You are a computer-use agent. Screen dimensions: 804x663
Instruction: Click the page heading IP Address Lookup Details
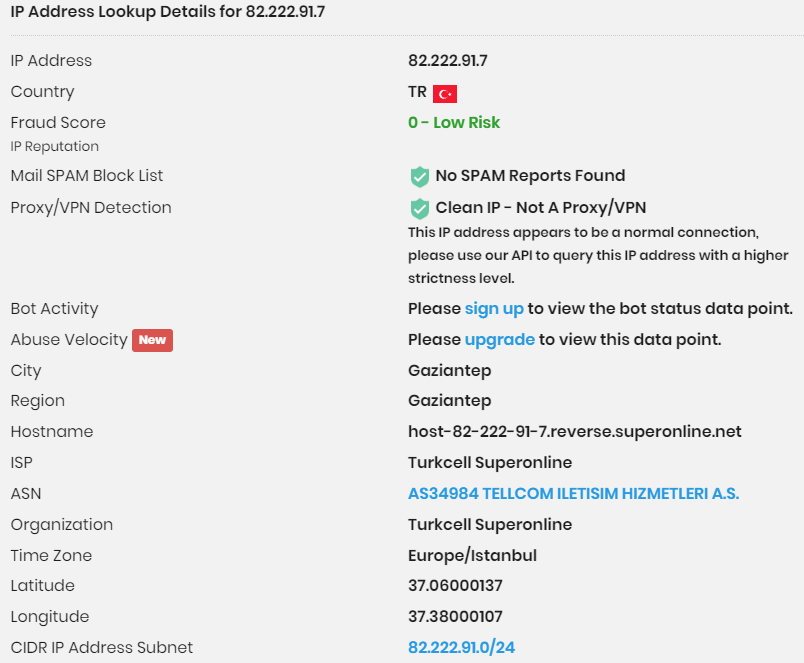pos(167,11)
